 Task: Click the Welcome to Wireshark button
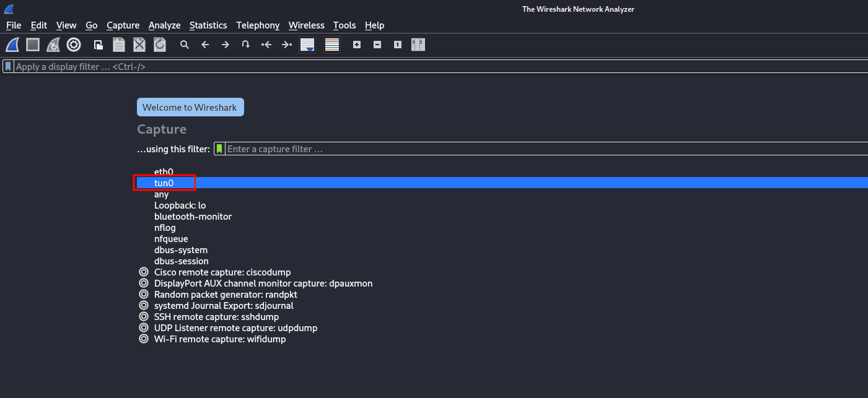tap(191, 107)
